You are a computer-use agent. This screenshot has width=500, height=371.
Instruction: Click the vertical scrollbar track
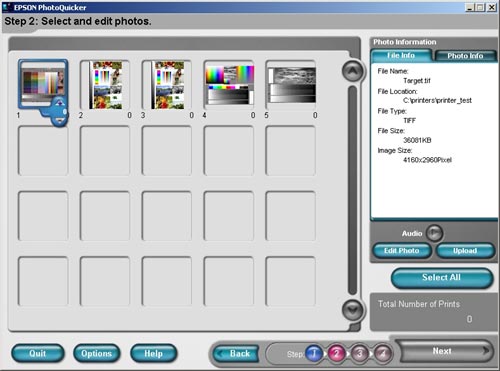(x=353, y=190)
